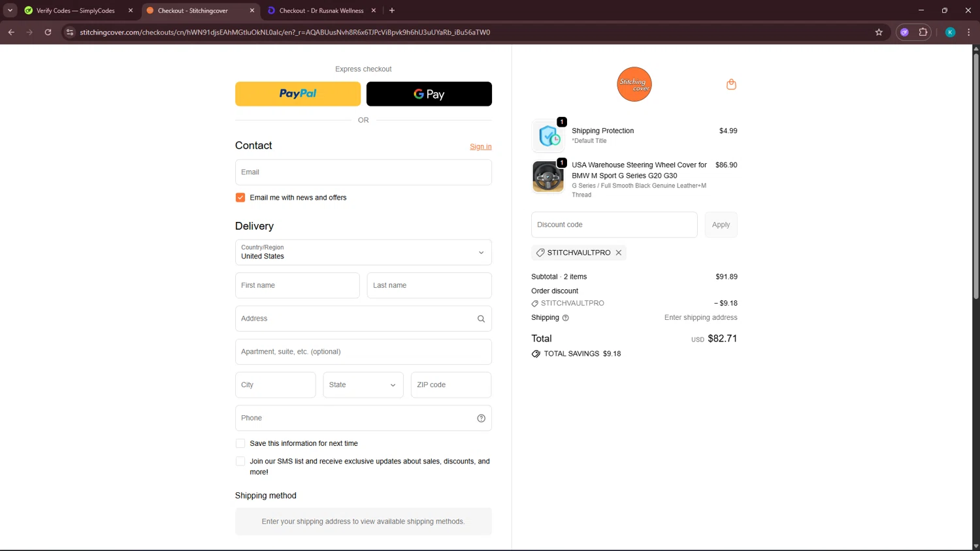Bookmark this page with the star icon
Viewport: 980px width, 551px height.
click(x=879, y=32)
